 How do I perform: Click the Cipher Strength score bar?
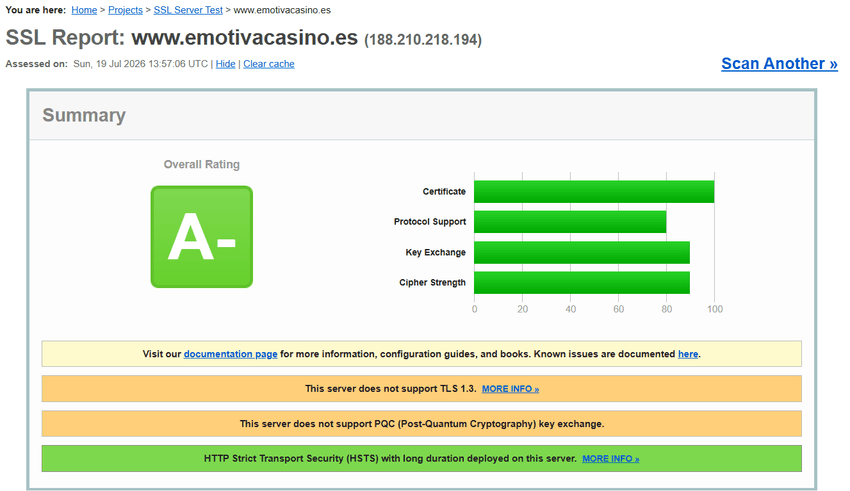tap(582, 283)
